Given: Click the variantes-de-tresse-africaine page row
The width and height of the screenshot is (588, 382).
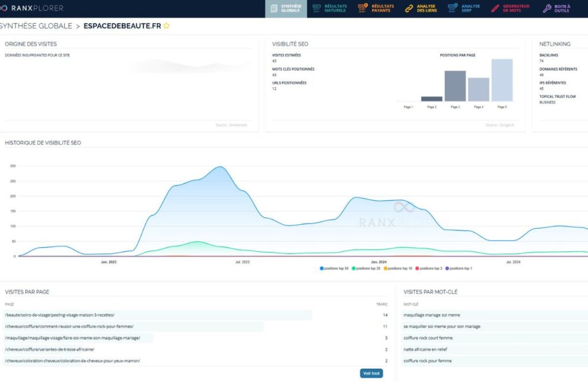Looking at the screenshot, I should (196, 349).
